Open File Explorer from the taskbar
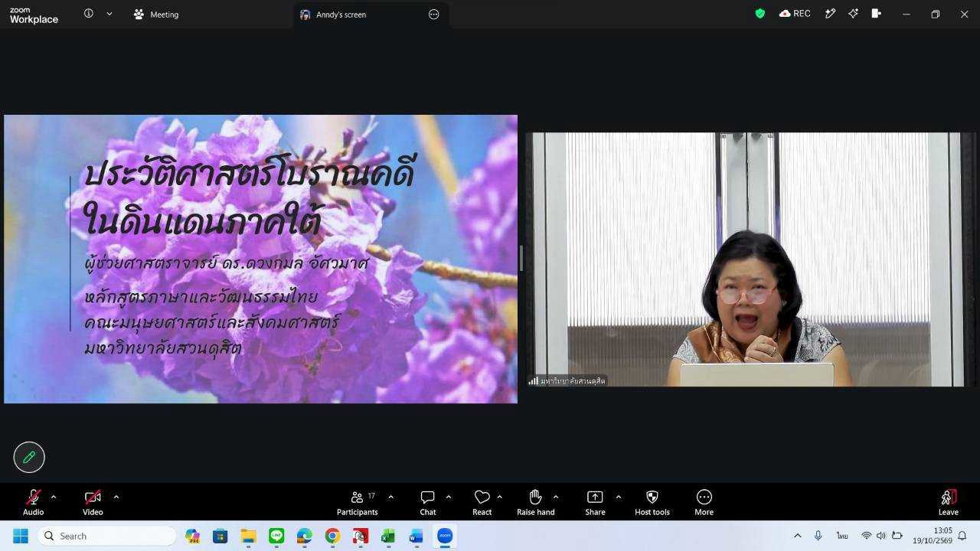Viewport: 980px width, 551px height. (248, 536)
